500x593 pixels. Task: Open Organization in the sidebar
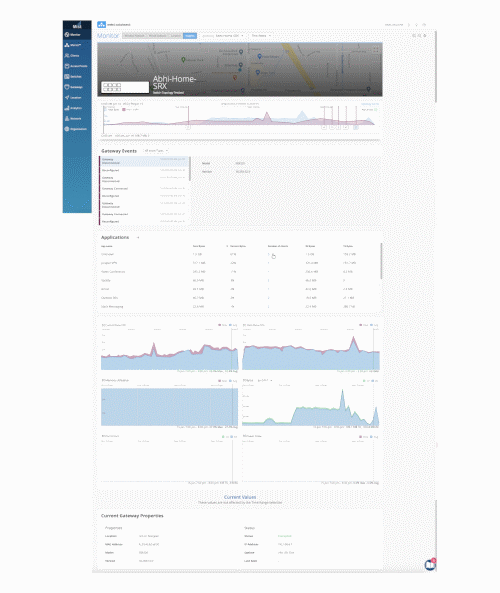click(x=77, y=129)
